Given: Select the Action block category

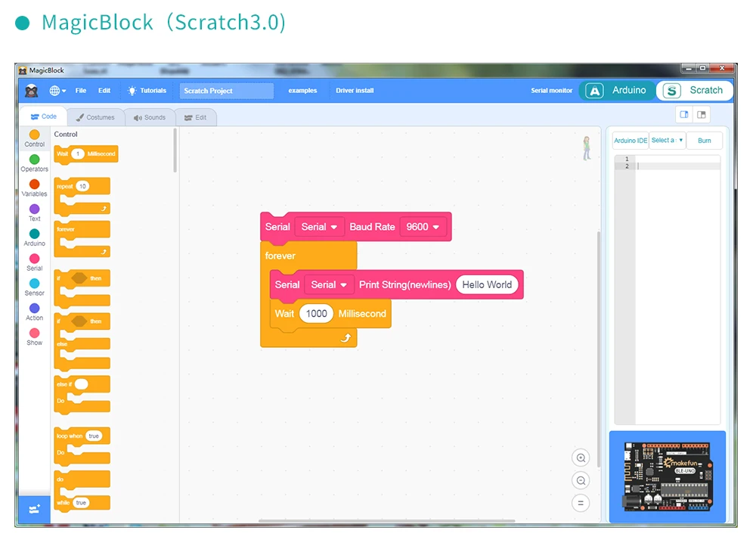Looking at the screenshot, I should (x=34, y=312).
